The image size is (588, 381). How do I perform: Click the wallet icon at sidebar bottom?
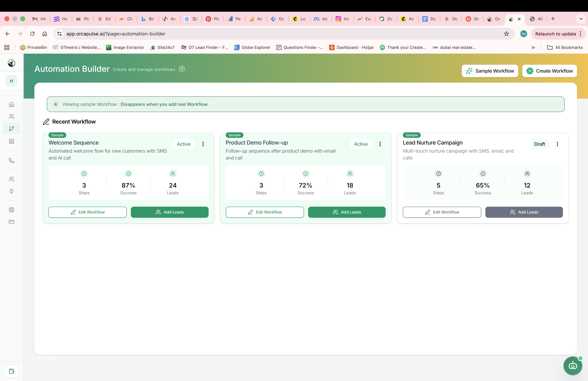(11, 371)
